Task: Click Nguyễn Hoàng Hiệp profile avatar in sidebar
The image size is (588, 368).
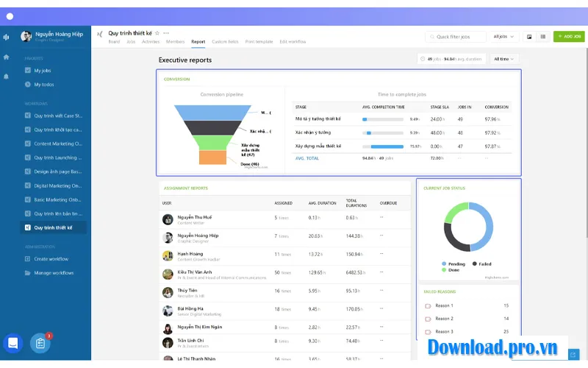Action: pos(26,36)
